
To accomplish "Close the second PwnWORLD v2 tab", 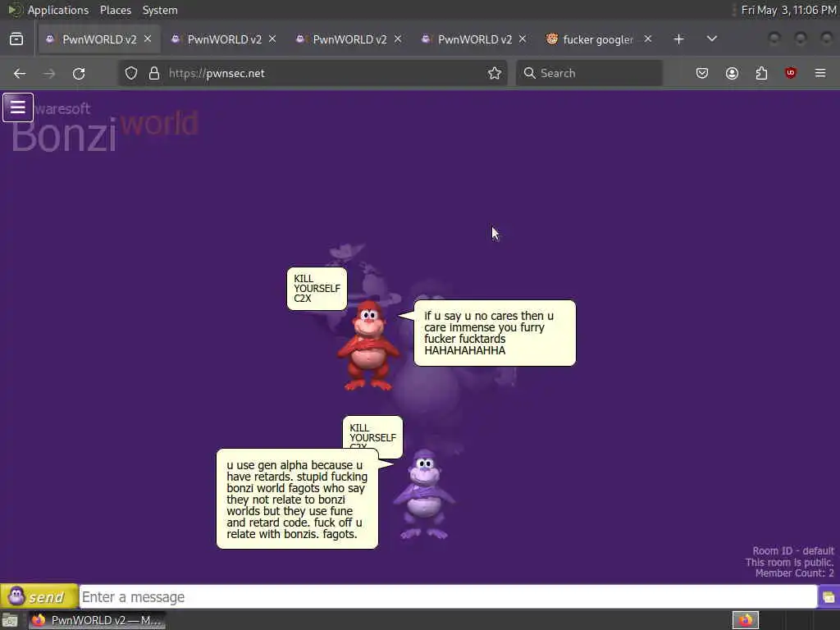I will pyautogui.click(x=272, y=39).
